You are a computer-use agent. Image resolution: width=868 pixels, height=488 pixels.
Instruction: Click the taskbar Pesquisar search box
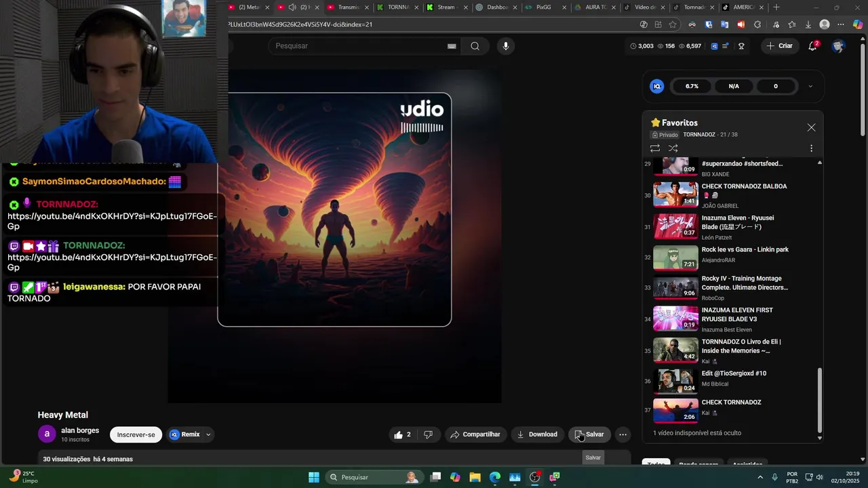pyautogui.click(x=373, y=477)
